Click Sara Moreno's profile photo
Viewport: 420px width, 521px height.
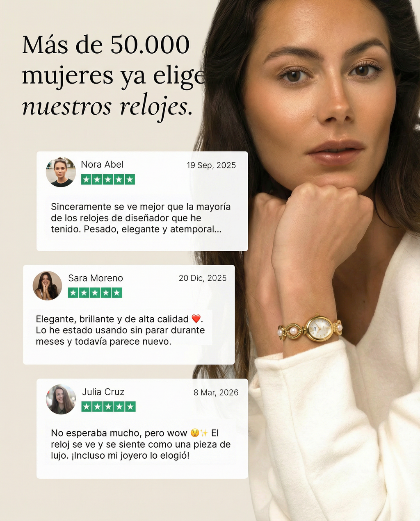click(x=48, y=285)
